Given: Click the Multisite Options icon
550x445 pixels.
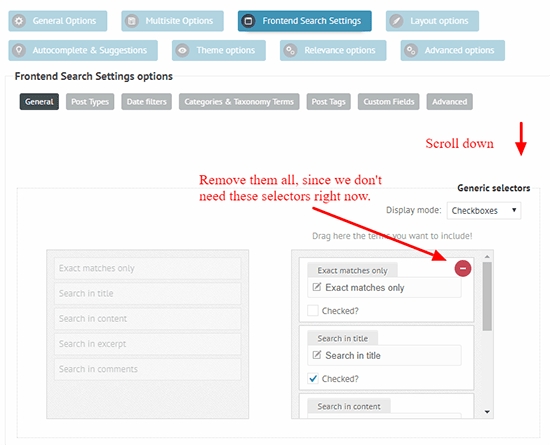Looking at the screenshot, I should (132, 21).
